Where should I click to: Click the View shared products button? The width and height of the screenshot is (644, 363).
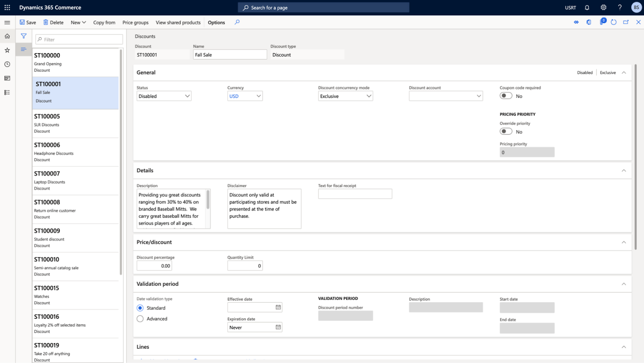[178, 22]
